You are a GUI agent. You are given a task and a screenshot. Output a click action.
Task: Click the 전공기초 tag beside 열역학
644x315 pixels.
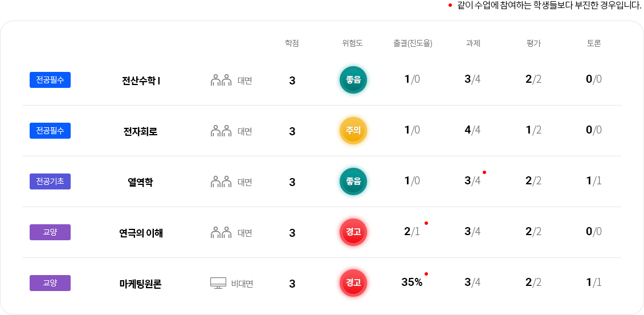[x=50, y=181]
